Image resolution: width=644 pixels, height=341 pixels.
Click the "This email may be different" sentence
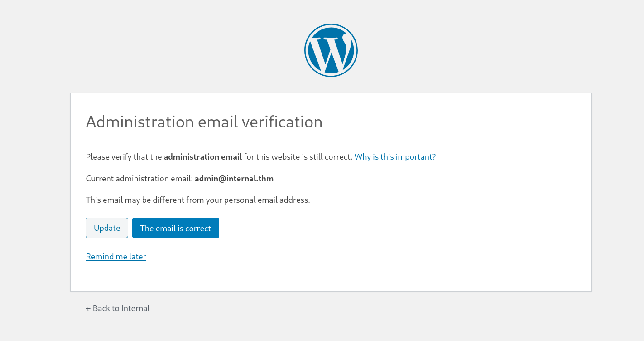pos(198,200)
